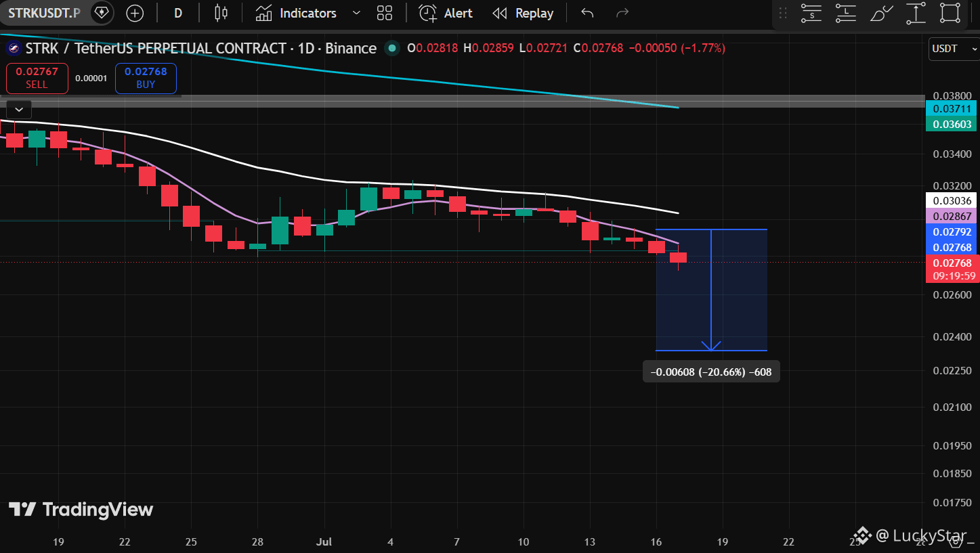Select the Short Position drawing tool

(x=811, y=13)
